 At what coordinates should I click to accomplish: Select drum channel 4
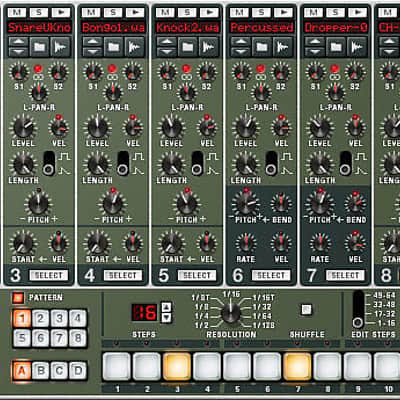tap(123, 275)
